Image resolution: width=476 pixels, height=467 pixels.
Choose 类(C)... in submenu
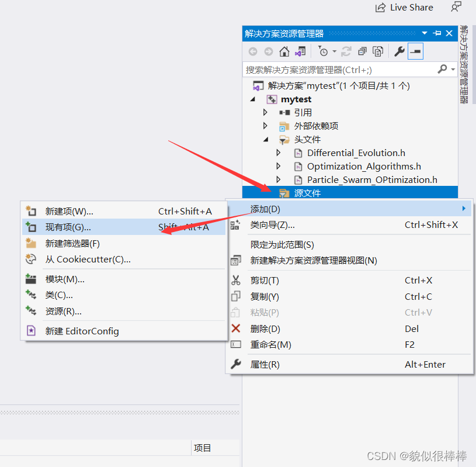(124, 295)
